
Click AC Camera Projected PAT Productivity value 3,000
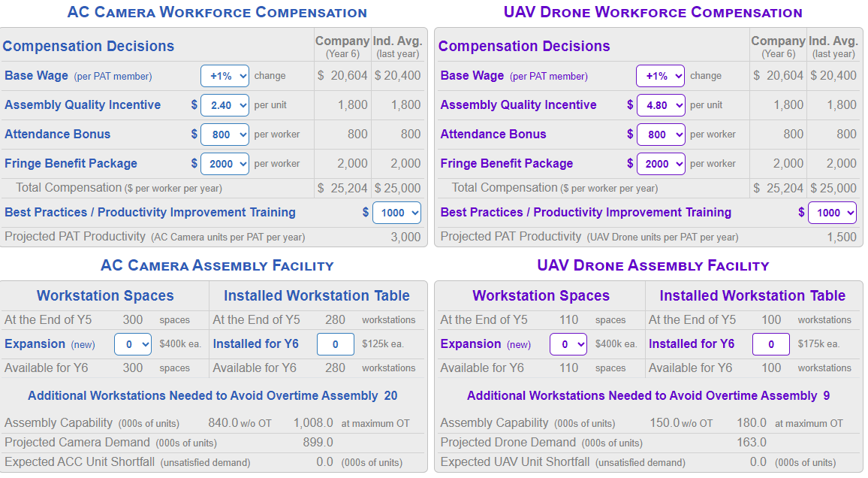point(405,237)
